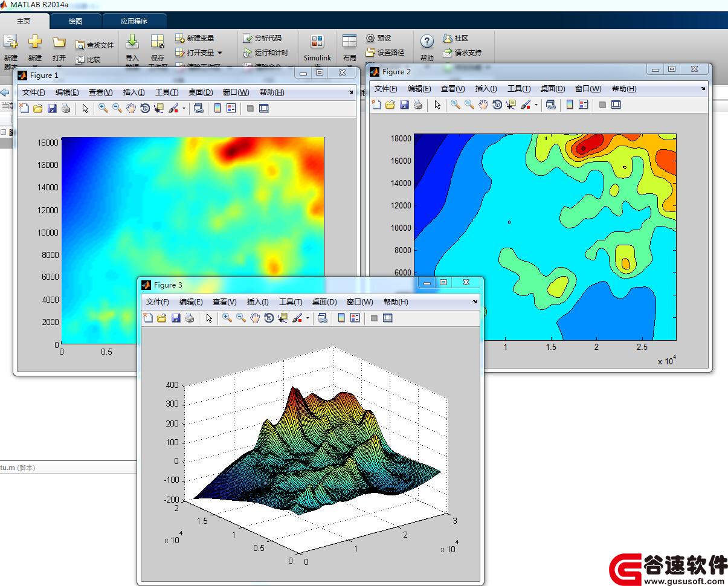Dock Figure 1 using the corner arrow

352,92
